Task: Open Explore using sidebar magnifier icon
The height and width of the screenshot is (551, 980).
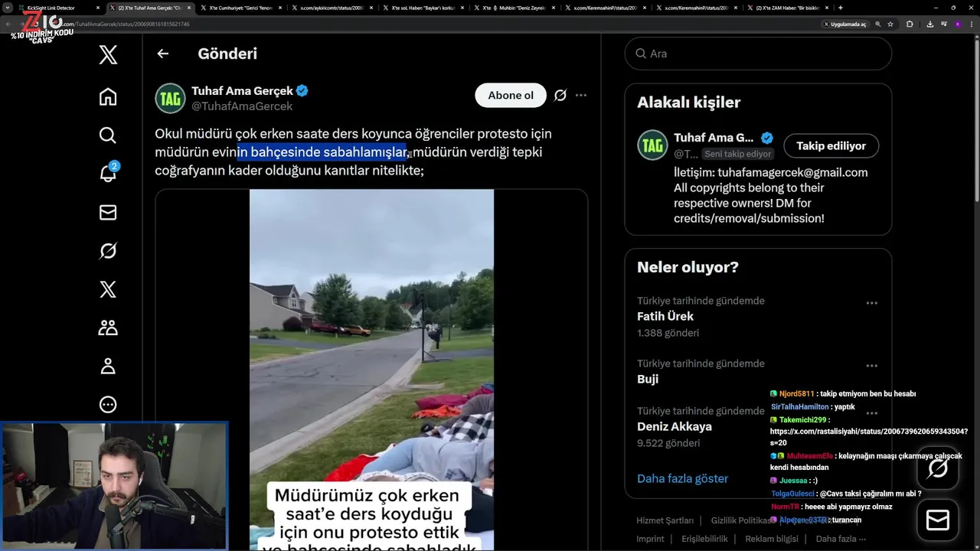Action: [108, 135]
